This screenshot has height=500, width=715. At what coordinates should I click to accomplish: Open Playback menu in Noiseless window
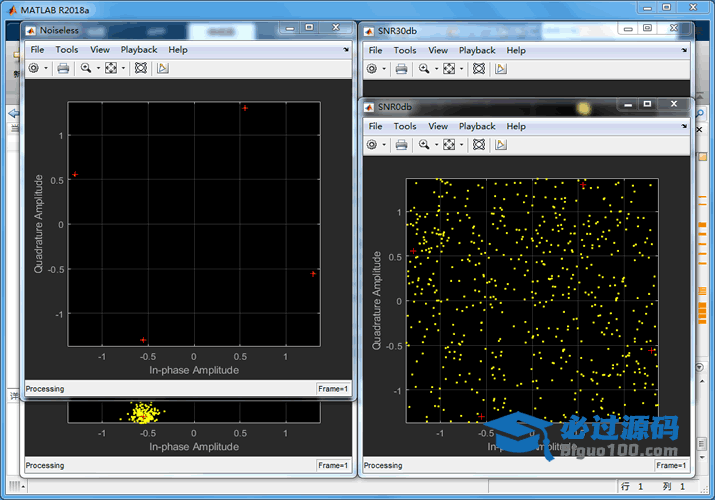pos(139,49)
